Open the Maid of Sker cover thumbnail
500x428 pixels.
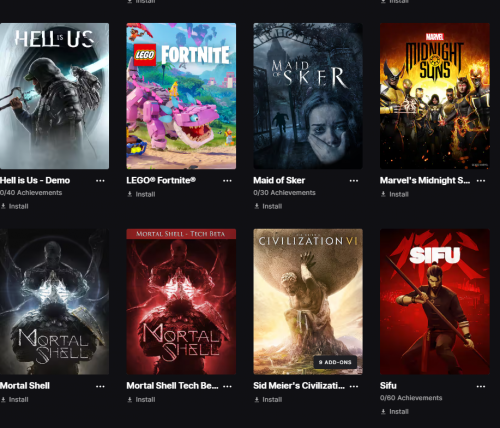tap(308, 96)
